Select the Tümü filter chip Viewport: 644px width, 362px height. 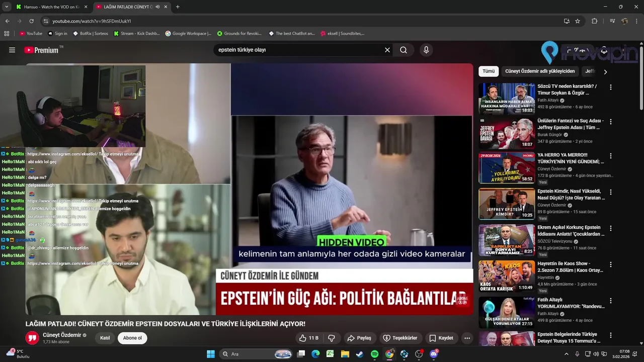tap(489, 71)
